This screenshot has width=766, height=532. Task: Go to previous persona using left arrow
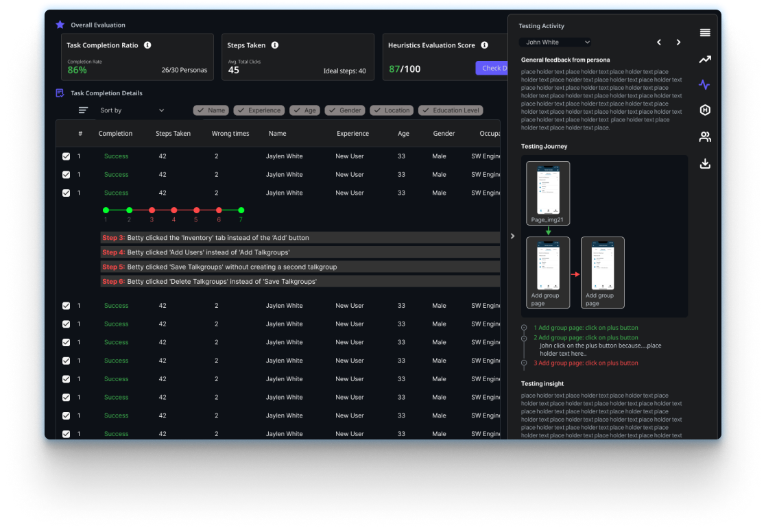(659, 43)
